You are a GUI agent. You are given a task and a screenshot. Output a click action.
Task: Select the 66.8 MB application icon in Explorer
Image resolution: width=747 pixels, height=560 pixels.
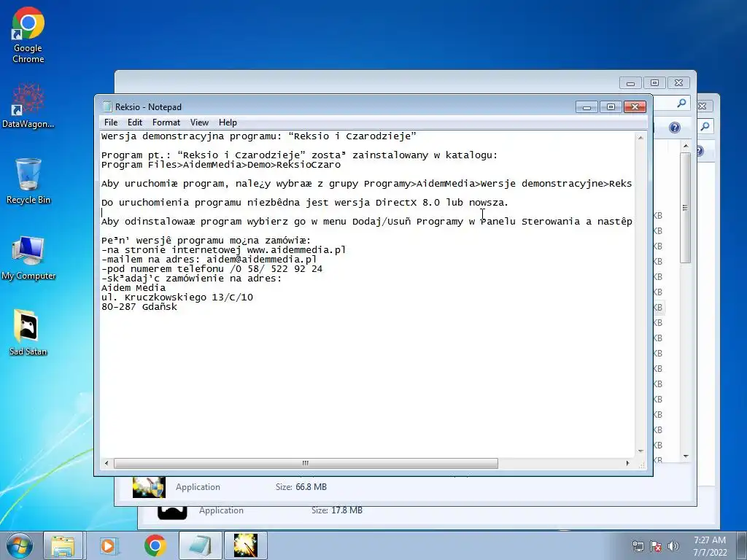click(x=149, y=487)
